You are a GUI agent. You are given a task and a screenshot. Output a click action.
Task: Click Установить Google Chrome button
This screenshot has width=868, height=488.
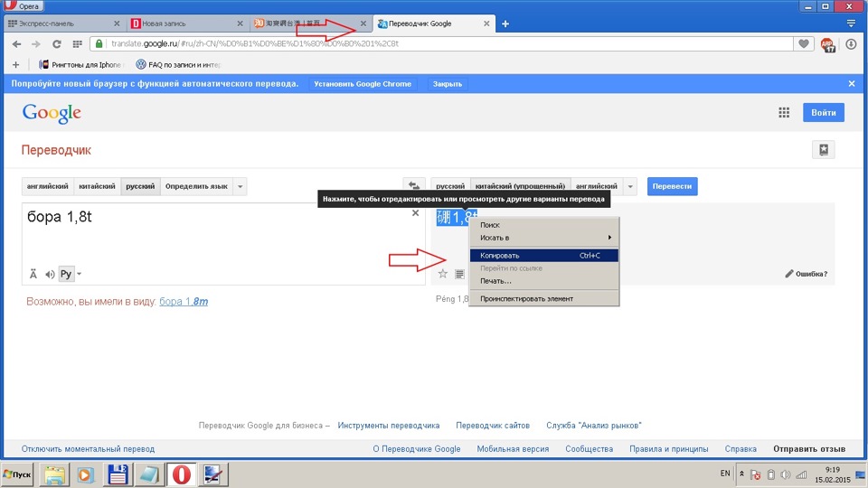pos(363,84)
